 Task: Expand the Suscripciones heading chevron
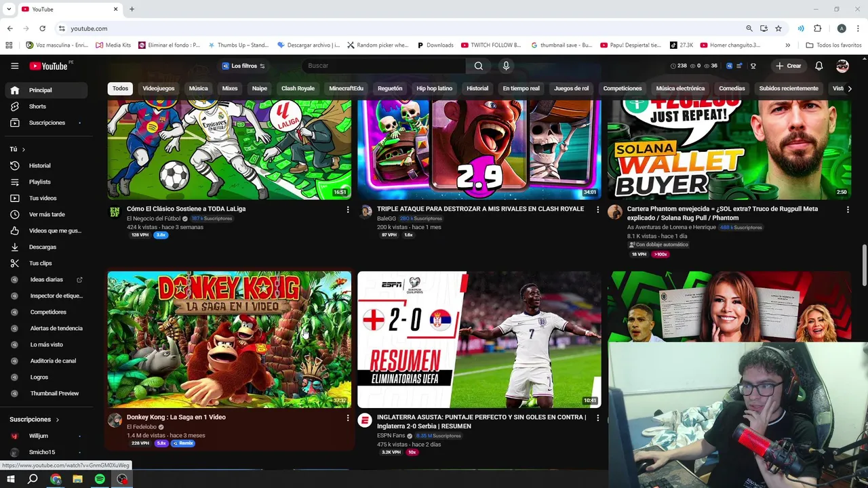pos(57,420)
